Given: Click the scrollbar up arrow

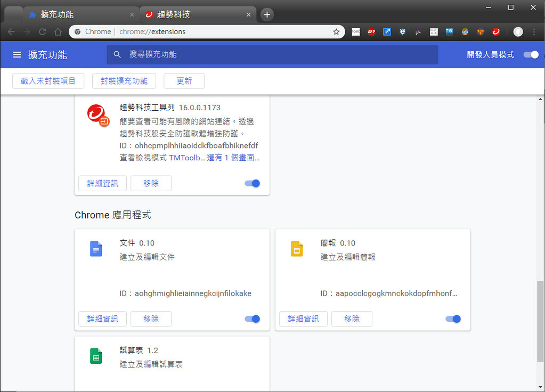Looking at the screenshot, I should pos(540,99).
